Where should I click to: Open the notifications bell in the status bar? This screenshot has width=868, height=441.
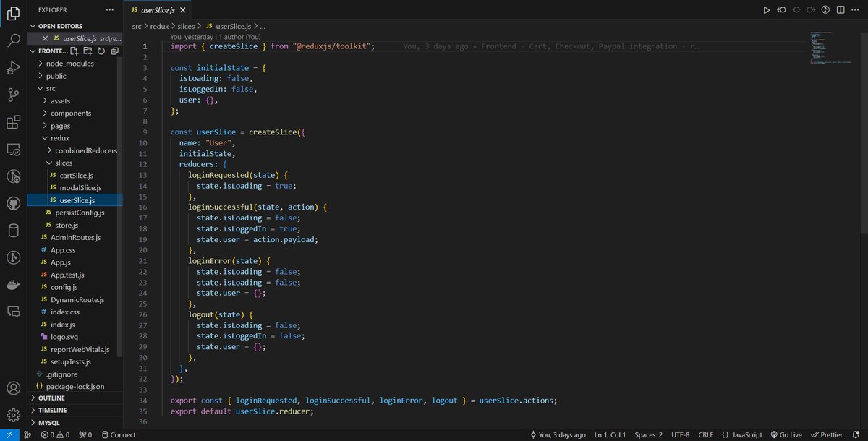coord(856,434)
